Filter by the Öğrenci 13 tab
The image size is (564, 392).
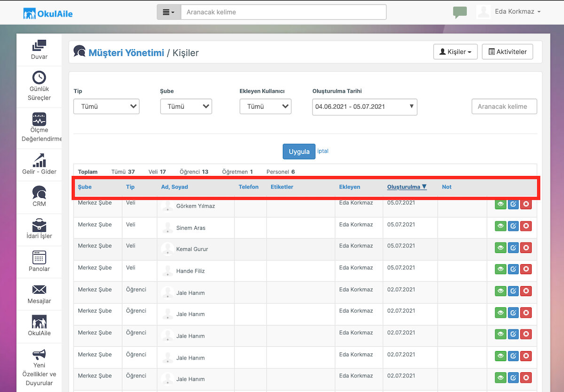click(x=194, y=172)
